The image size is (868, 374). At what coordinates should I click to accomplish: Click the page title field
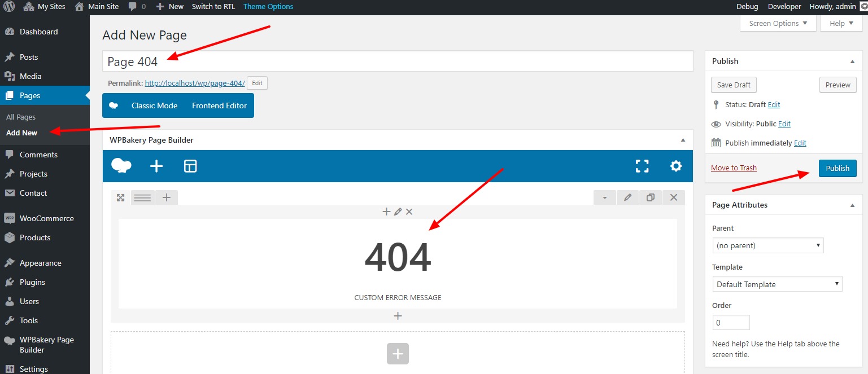pyautogui.click(x=397, y=61)
